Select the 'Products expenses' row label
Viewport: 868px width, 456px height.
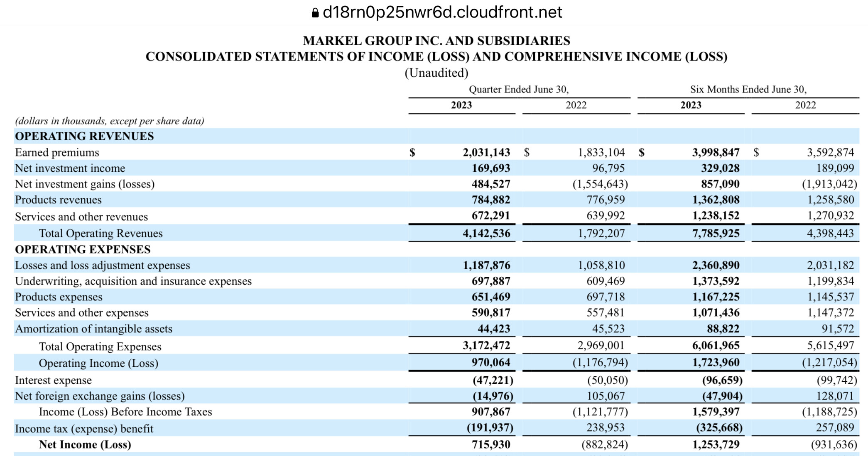coord(59,297)
